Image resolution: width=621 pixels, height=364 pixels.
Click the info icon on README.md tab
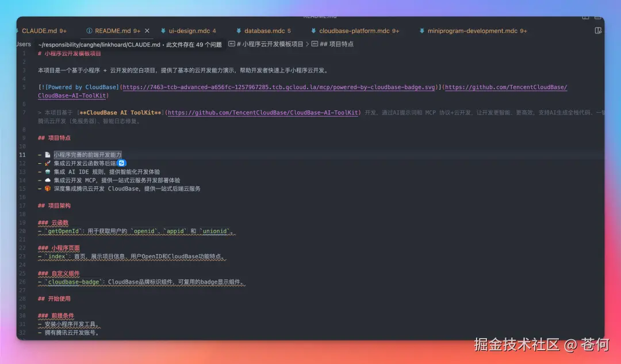pyautogui.click(x=89, y=31)
